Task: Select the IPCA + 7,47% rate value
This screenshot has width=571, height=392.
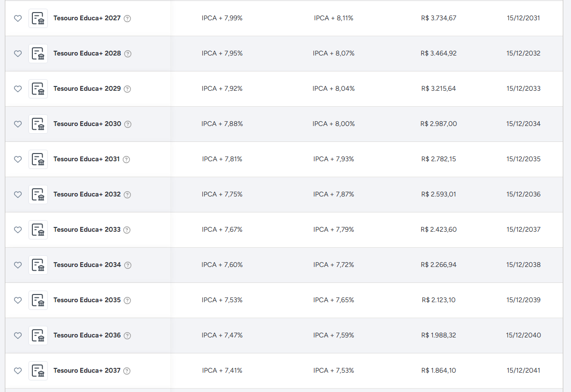Action: coord(222,335)
